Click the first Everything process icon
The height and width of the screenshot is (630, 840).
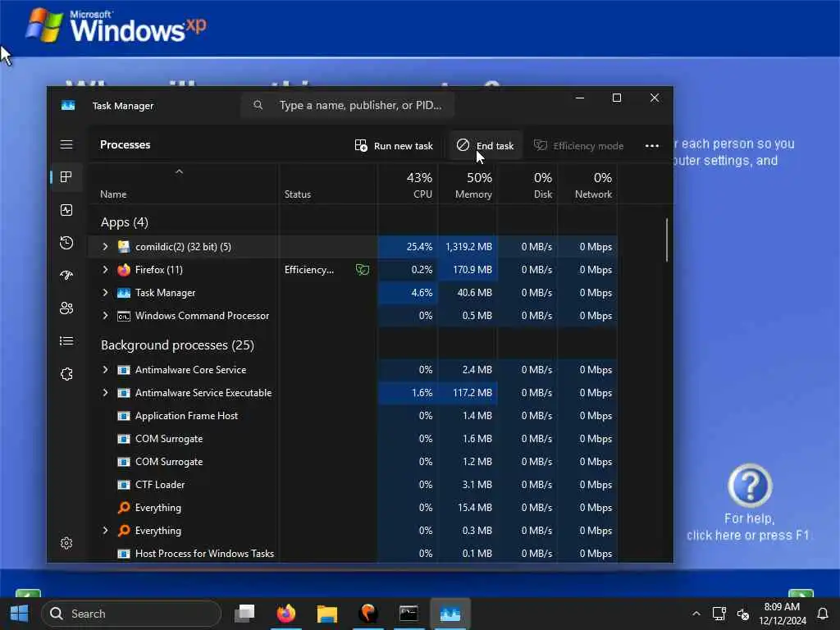[x=124, y=507]
